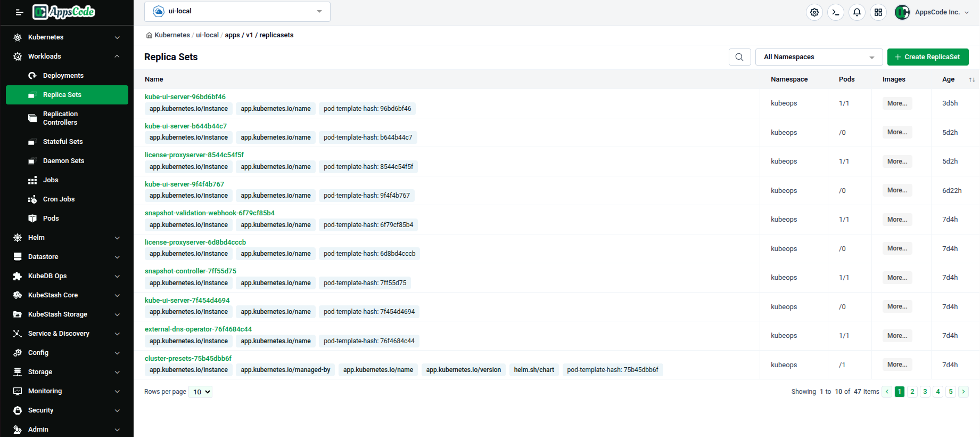Go to page 5 of results
980x437 pixels.
951,392
